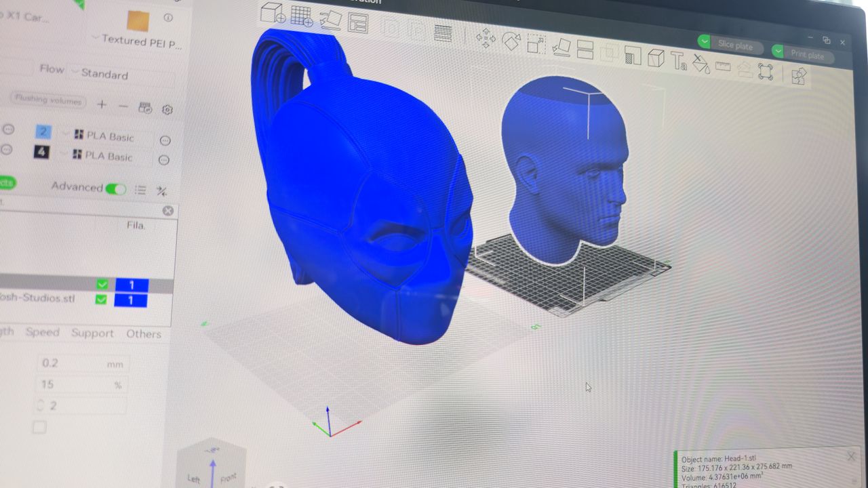868x488 pixels.
Task: Click the spinner field showing 2
Action: point(80,405)
